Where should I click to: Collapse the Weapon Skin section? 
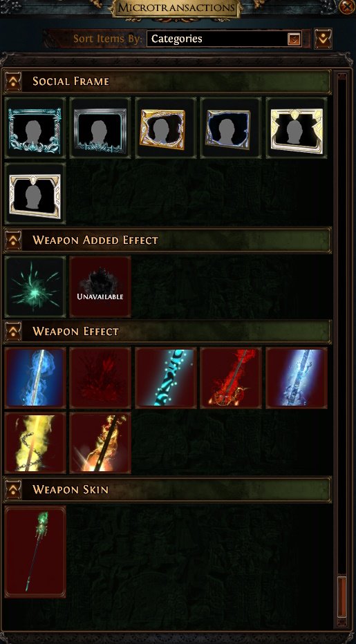[x=13, y=489]
